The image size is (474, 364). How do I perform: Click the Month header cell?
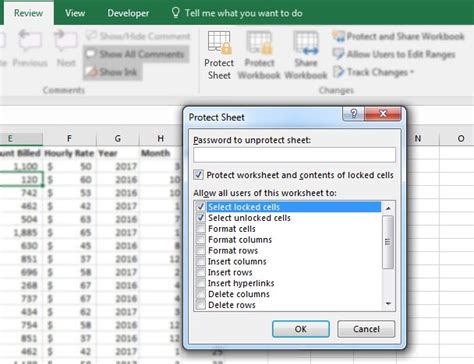point(160,153)
